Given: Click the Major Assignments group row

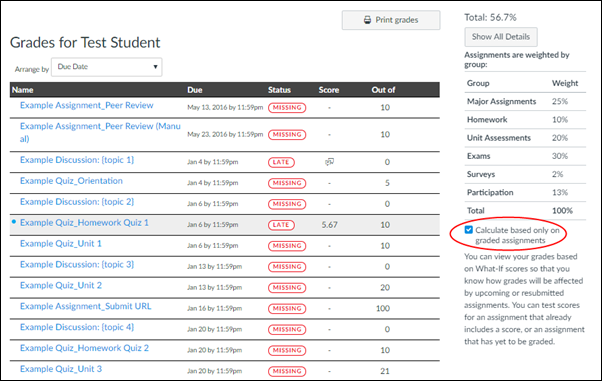Looking at the screenshot, I should pos(525,101).
